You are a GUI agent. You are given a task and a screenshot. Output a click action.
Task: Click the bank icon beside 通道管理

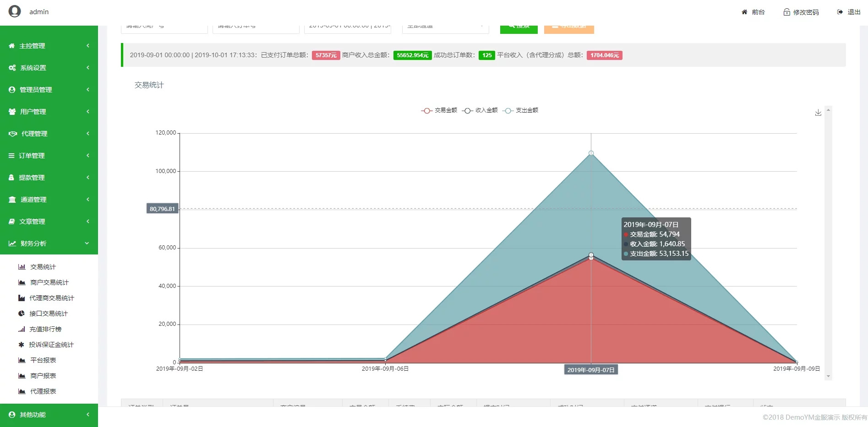(12, 200)
